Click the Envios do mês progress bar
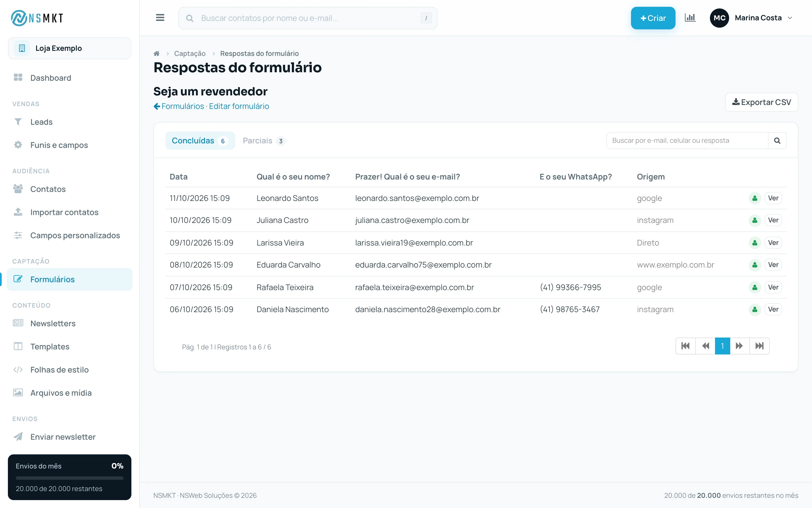 (x=69, y=478)
